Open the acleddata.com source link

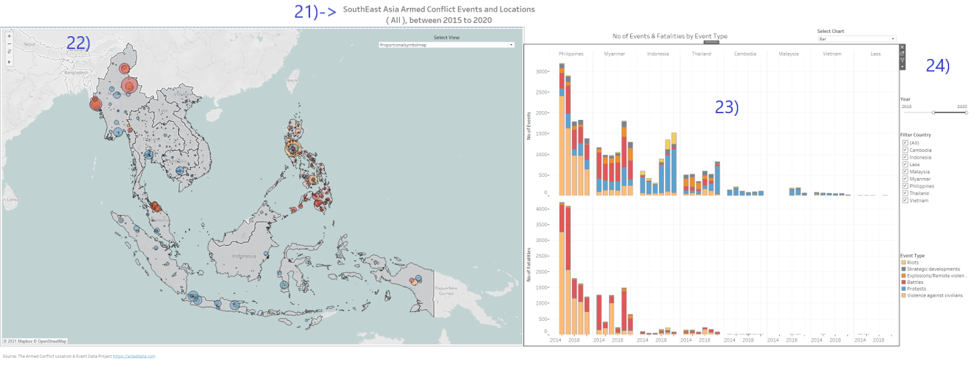pyautogui.click(x=134, y=356)
